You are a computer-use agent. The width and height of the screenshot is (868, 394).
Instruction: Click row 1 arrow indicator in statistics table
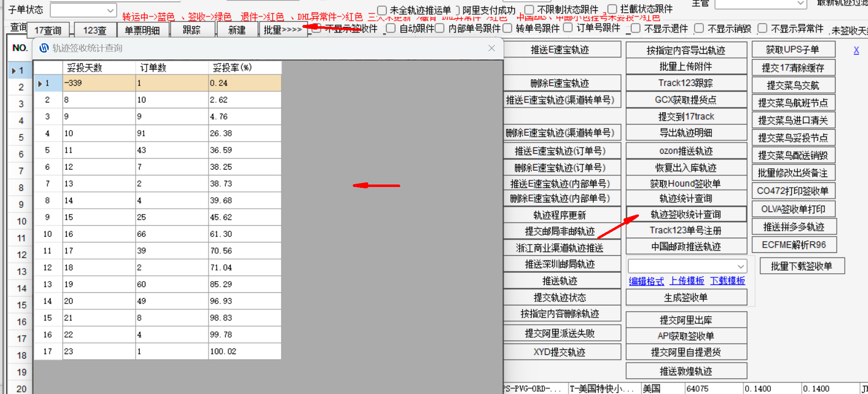(x=40, y=83)
